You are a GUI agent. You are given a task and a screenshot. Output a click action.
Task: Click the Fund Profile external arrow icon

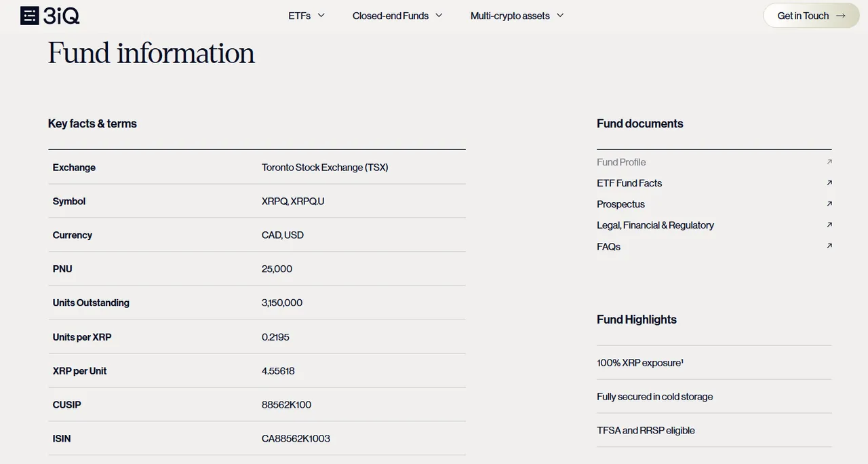coord(829,161)
